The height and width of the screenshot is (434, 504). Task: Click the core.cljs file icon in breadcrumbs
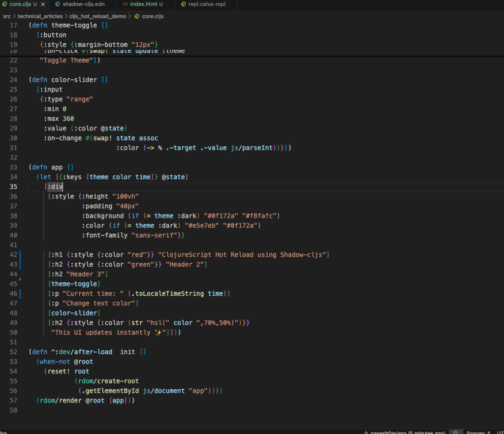[137, 16]
